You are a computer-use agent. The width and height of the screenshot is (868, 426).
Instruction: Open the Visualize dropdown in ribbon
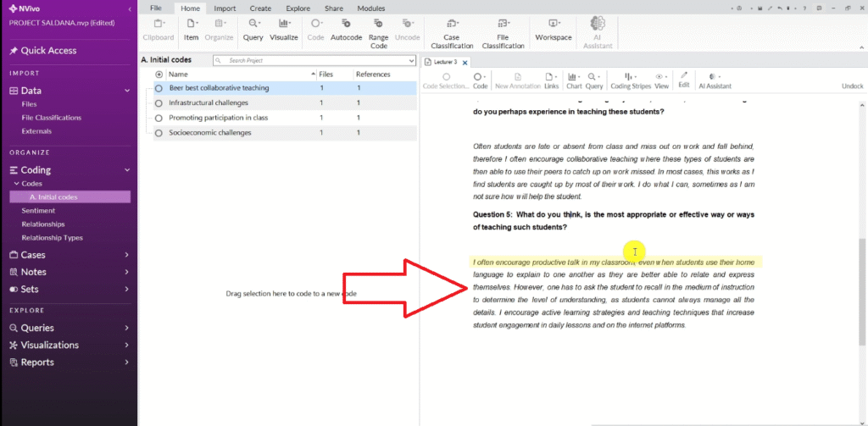tap(284, 30)
